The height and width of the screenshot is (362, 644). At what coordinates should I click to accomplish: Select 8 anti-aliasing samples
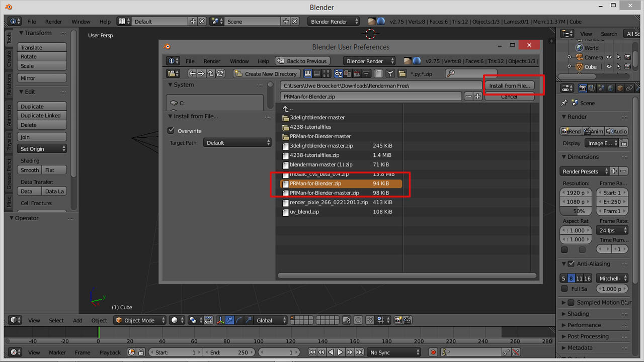tap(571, 278)
